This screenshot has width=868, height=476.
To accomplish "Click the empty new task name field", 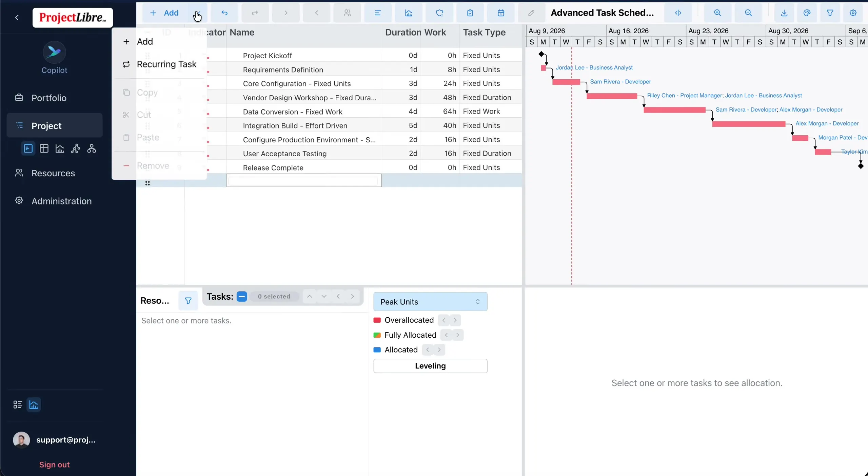I will (x=304, y=181).
